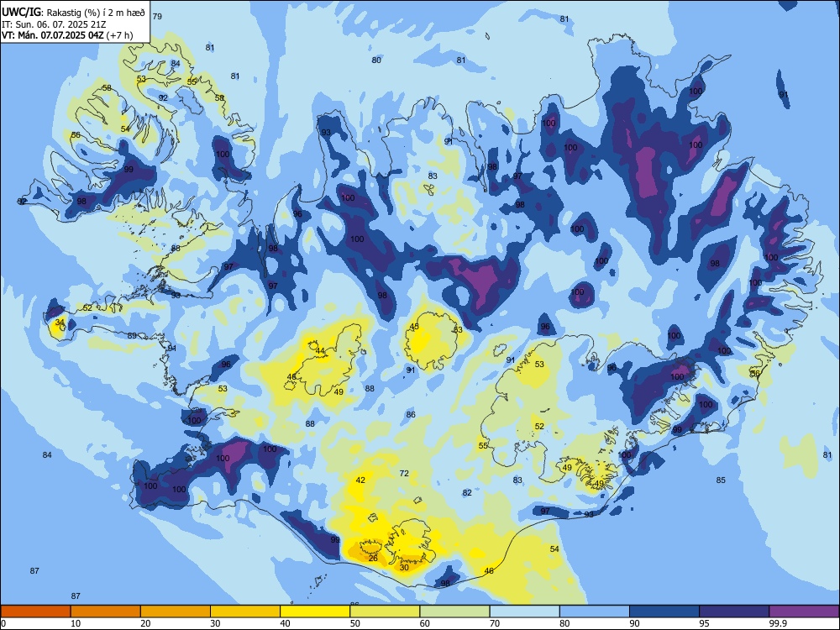The image size is (840, 630).
Task: Click the map value '89' on Snæfellsnes peninsula
Action: (x=133, y=336)
